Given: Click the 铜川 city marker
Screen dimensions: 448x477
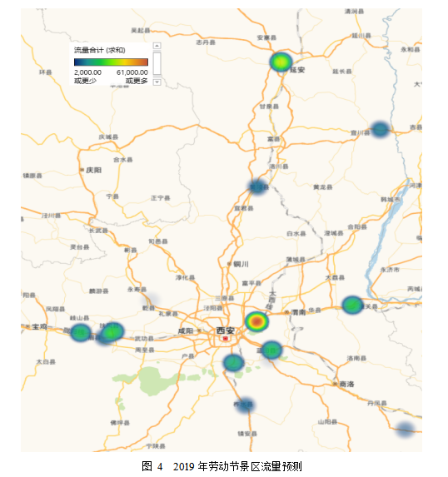Looking at the screenshot, I should tap(229, 264).
